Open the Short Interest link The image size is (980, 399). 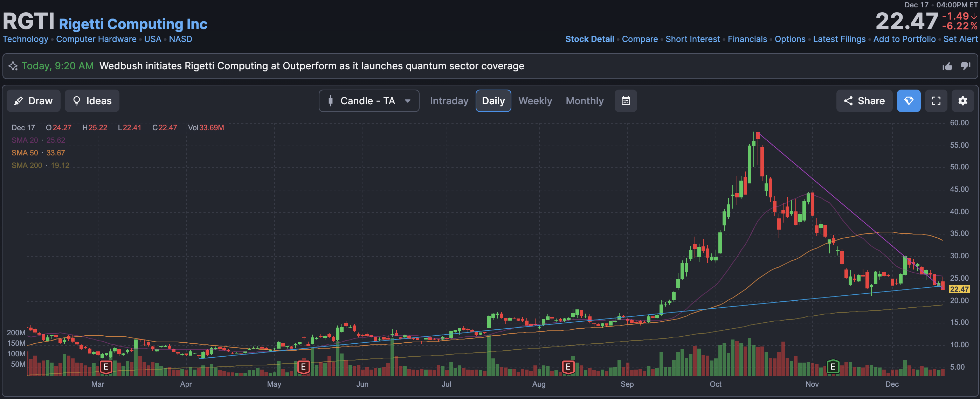692,39
